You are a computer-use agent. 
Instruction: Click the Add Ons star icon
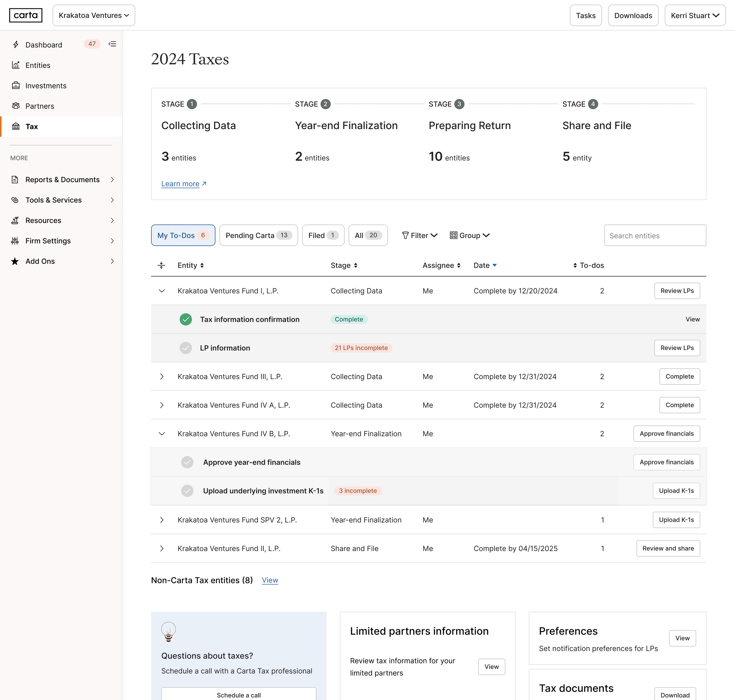tap(15, 261)
